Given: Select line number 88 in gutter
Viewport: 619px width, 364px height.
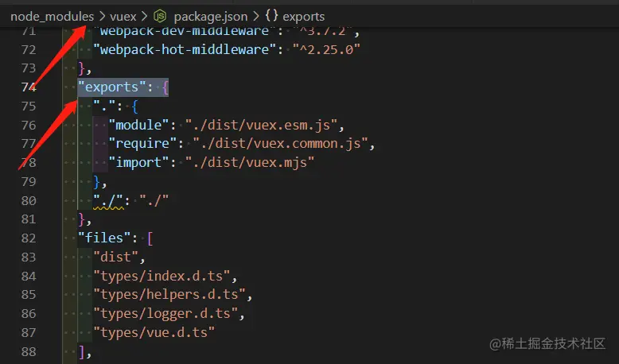Looking at the screenshot, I should pos(29,351).
